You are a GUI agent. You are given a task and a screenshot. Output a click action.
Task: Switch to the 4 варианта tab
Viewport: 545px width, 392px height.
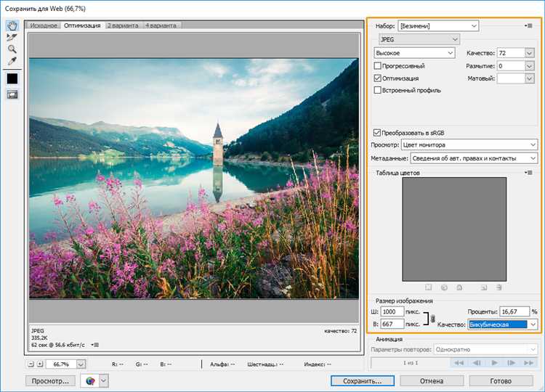pos(161,25)
